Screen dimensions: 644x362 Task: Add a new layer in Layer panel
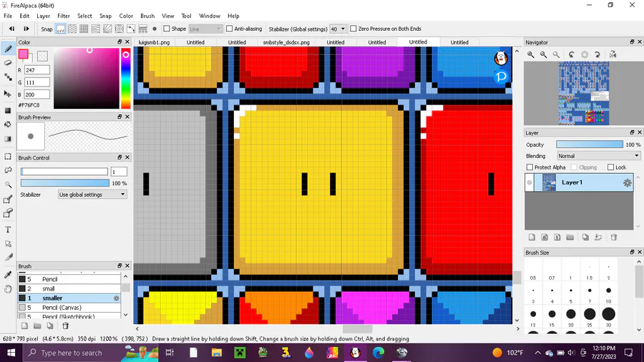click(532, 238)
